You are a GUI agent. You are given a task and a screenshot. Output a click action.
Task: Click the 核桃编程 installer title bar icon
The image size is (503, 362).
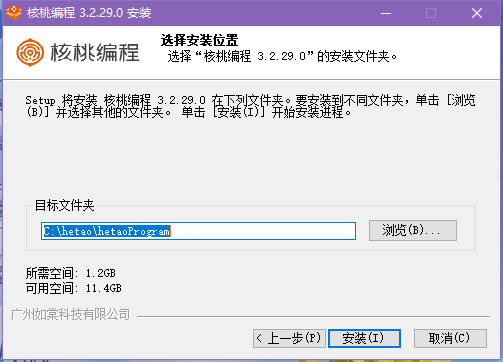click(x=14, y=13)
